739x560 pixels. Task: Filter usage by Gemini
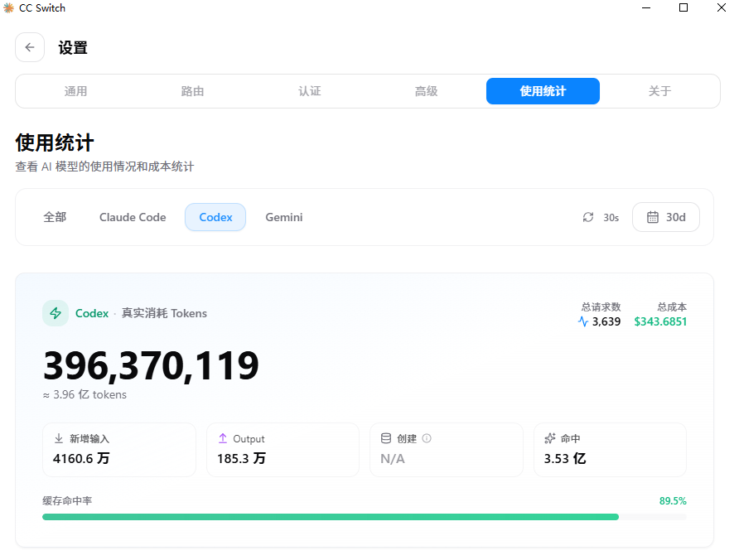click(x=283, y=217)
